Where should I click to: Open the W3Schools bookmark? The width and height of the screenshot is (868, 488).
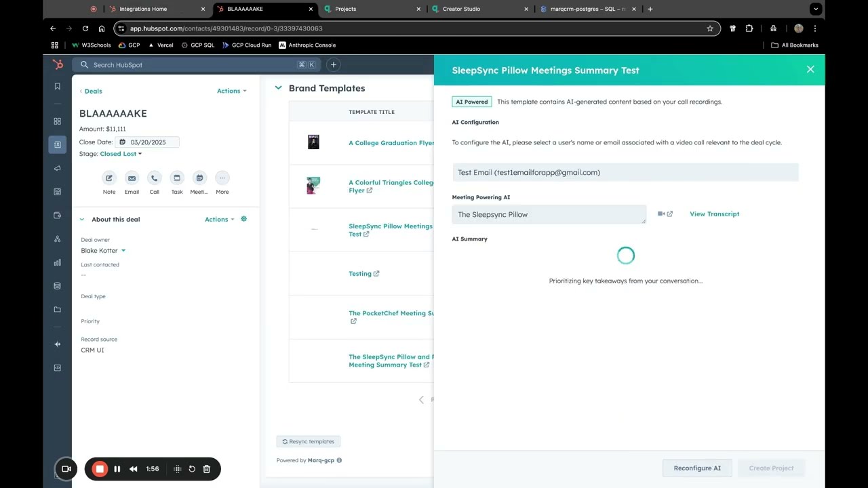[x=92, y=45]
